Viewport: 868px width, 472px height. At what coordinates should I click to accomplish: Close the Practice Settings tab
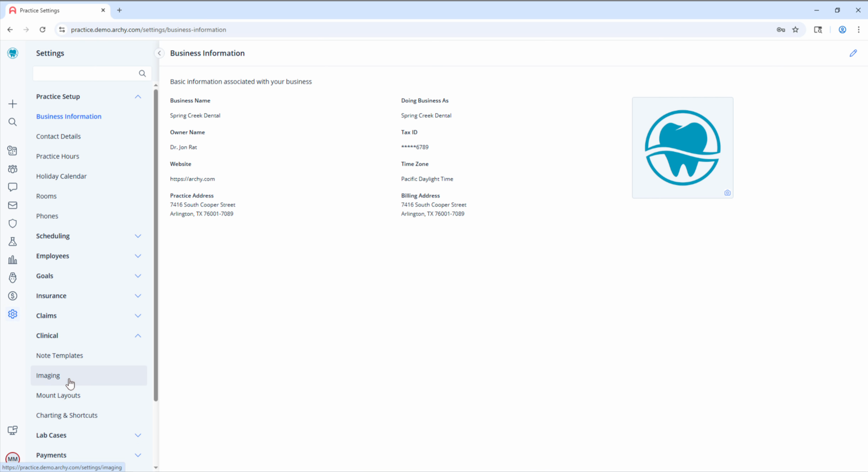[x=103, y=10]
